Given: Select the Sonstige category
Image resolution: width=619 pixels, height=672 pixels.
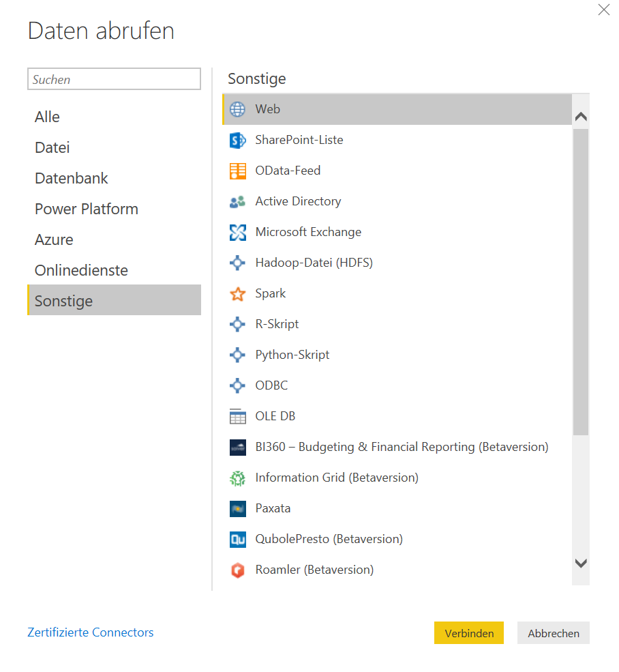Looking at the screenshot, I should (x=114, y=300).
